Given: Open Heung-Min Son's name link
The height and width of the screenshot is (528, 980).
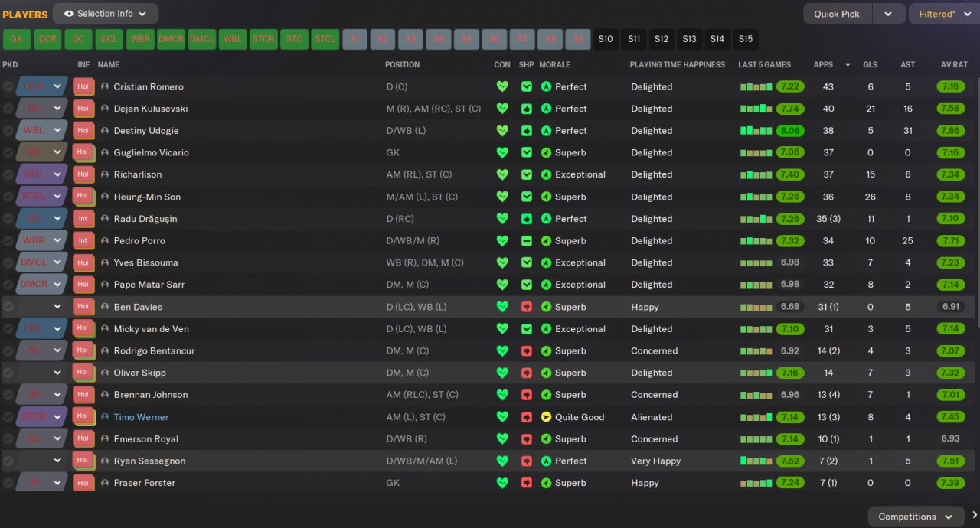Looking at the screenshot, I should 147,197.
